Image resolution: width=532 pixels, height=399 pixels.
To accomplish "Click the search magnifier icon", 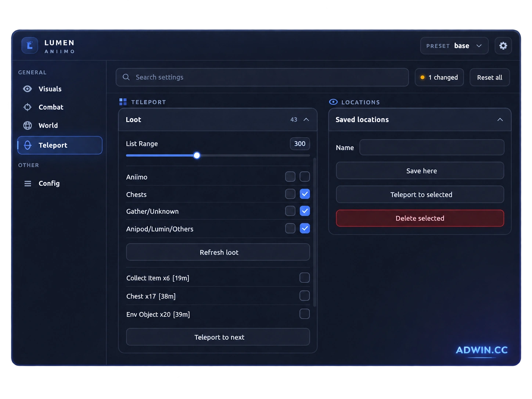I will 126,77.
